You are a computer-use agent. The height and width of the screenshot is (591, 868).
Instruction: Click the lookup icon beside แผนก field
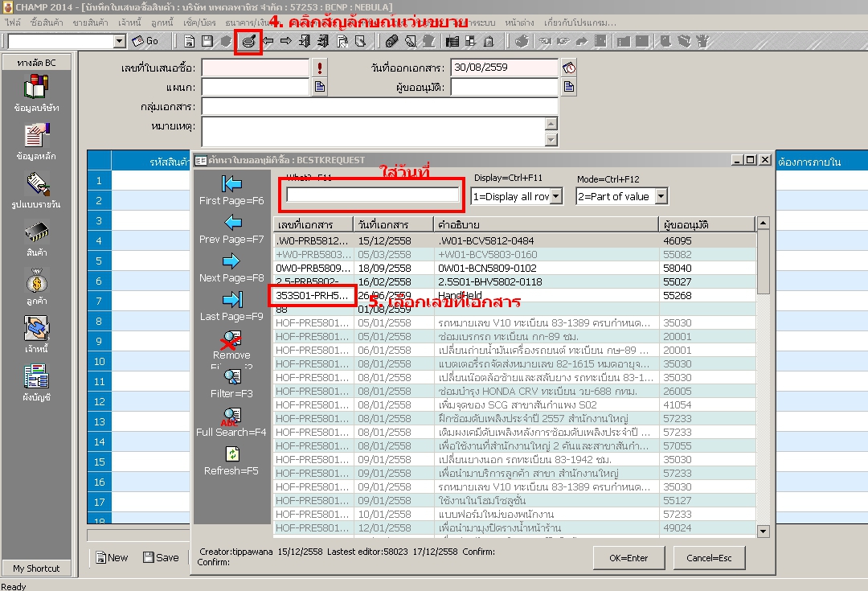click(x=319, y=87)
